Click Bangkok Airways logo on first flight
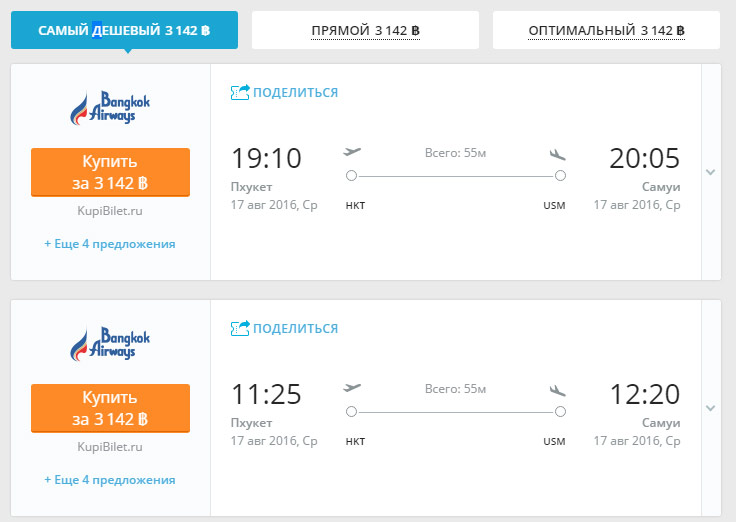 coord(111,108)
